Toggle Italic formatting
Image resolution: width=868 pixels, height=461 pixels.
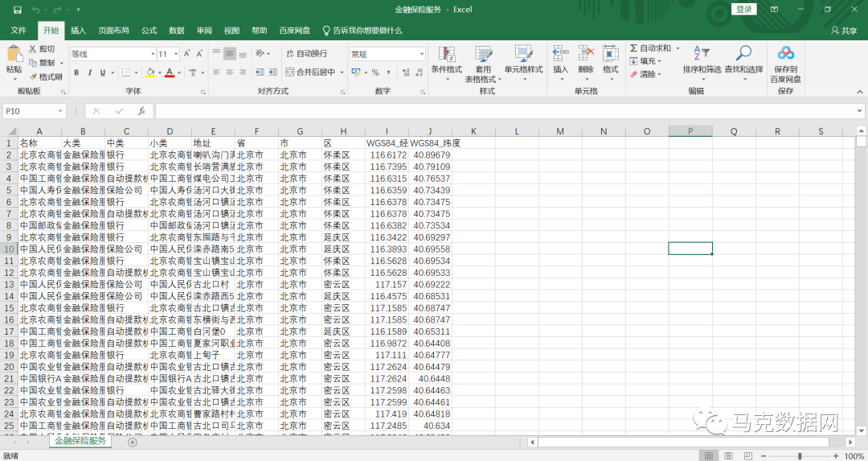(90, 72)
